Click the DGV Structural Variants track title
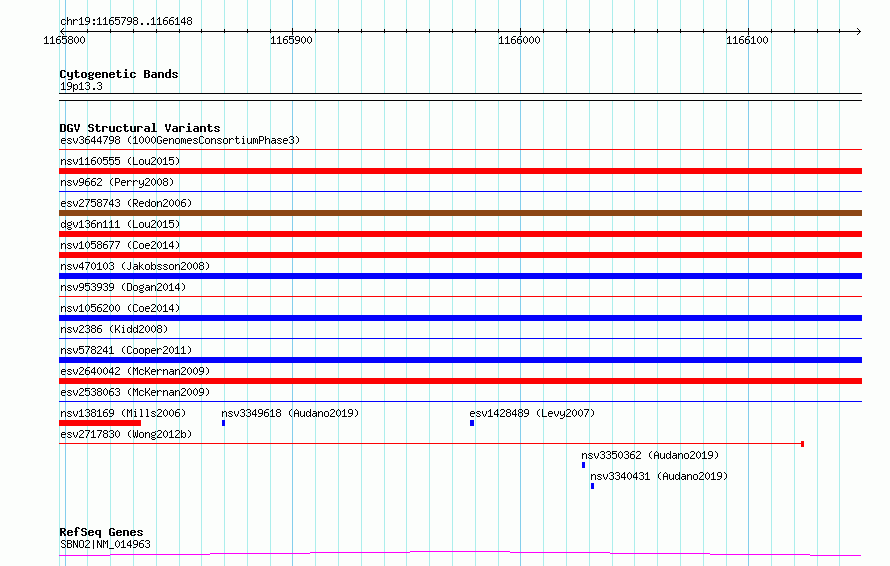 click(140, 128)
